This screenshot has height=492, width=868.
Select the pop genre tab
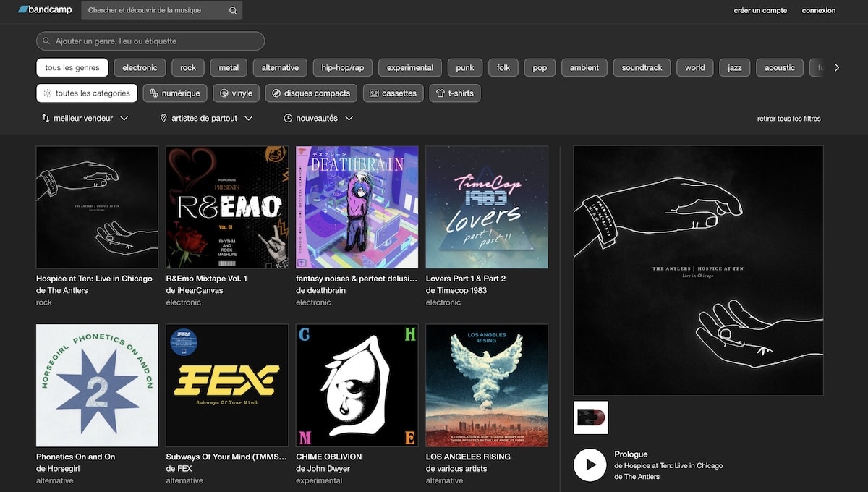pyautogui.click(x=540, y=68)
